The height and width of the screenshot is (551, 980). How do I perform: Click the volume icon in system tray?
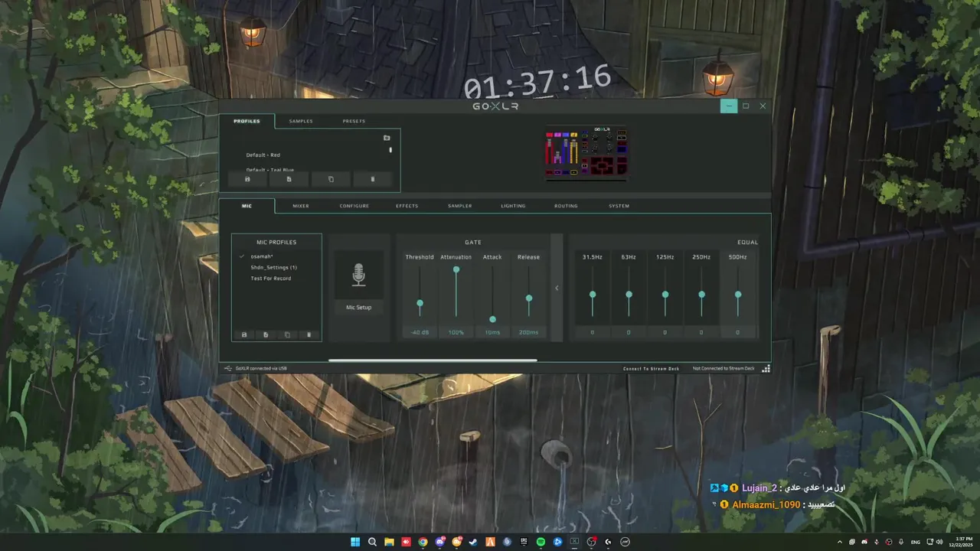pos(939,542)
